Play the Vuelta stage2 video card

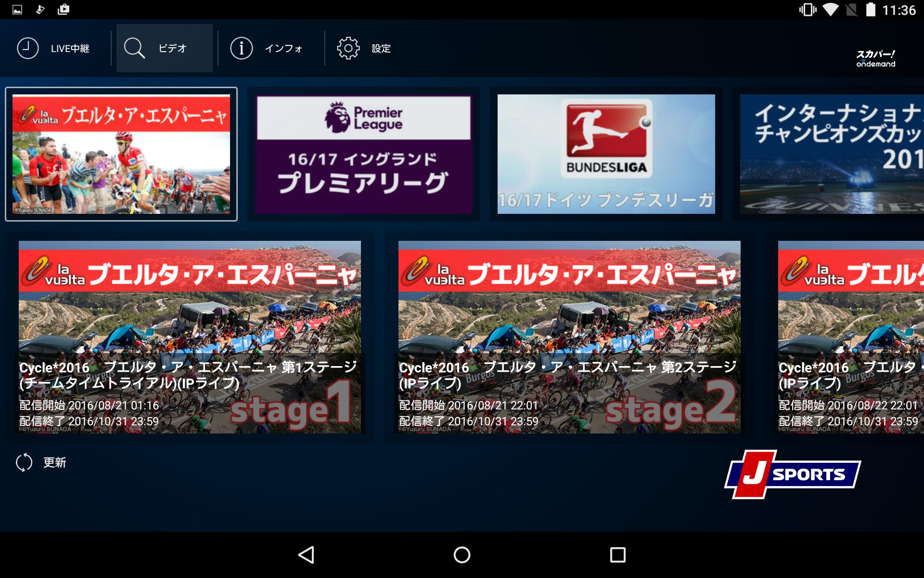coord(569,337)
